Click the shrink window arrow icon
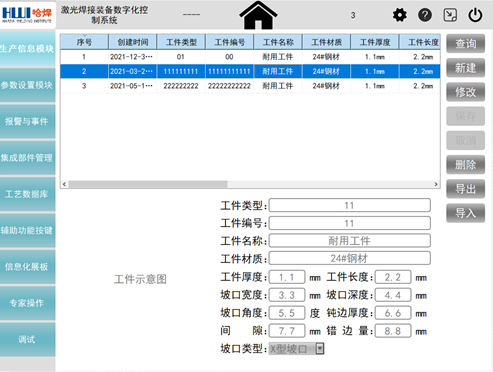Image resolution: width=493 pixels, height=372 pixels. click(450, 15)
